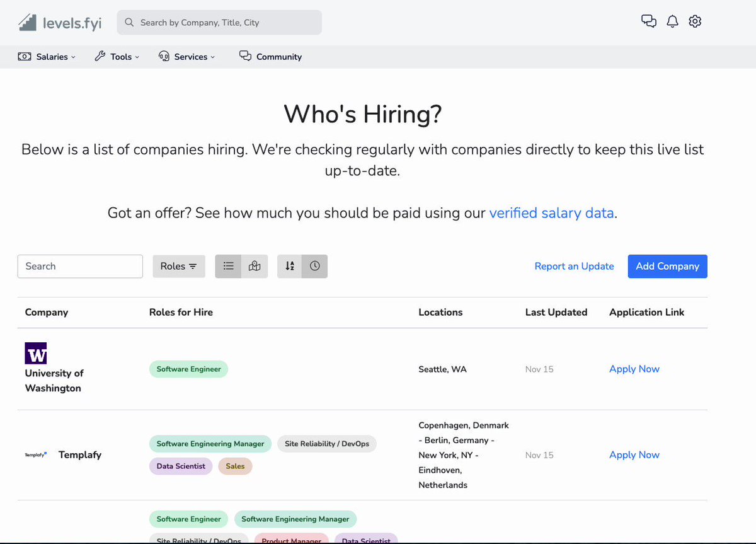Open the Roles filter dropdown
The image size is (756, 544).
[x=179, y=266]
